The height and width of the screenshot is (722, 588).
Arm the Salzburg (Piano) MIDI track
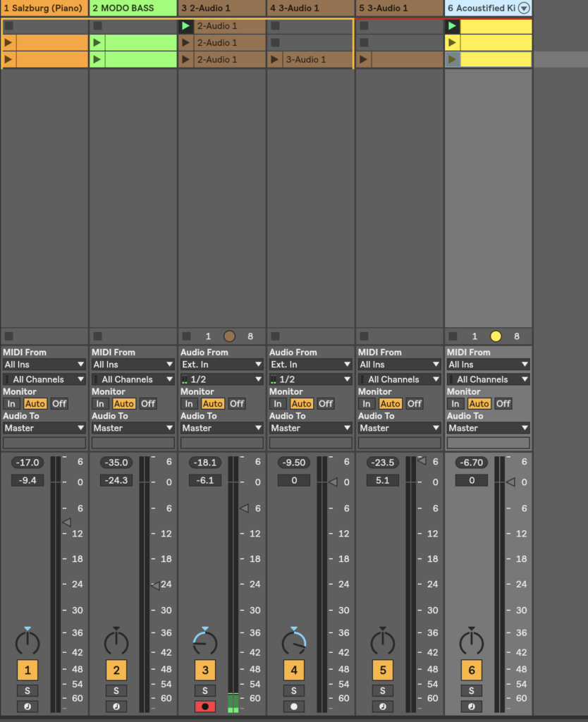point(27,706)
